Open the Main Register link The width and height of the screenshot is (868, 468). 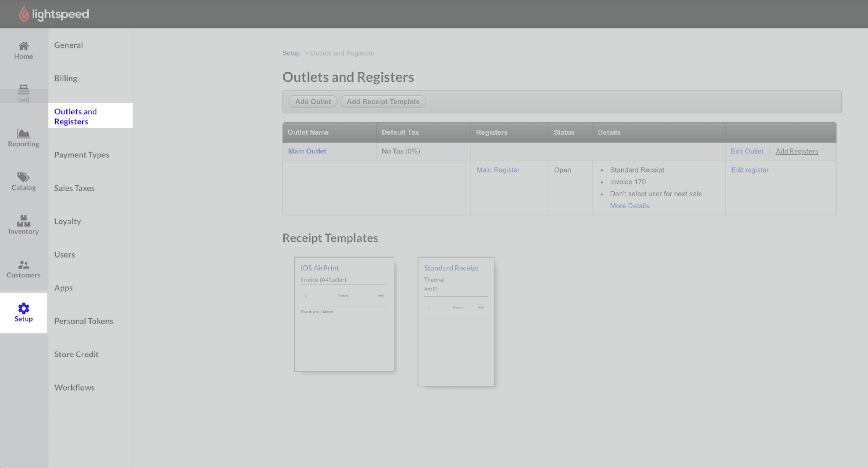click(x=498, y=169)
